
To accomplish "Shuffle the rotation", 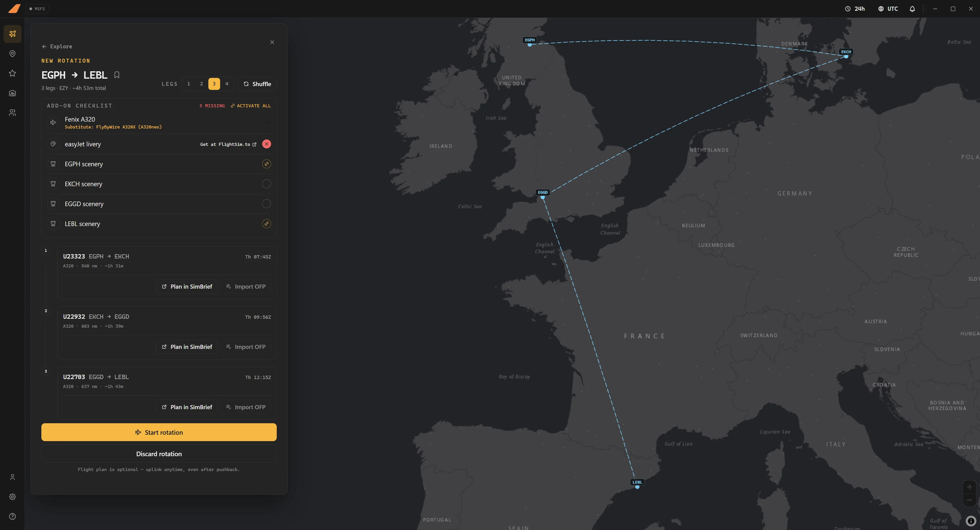I will click(x=257, y=84).
